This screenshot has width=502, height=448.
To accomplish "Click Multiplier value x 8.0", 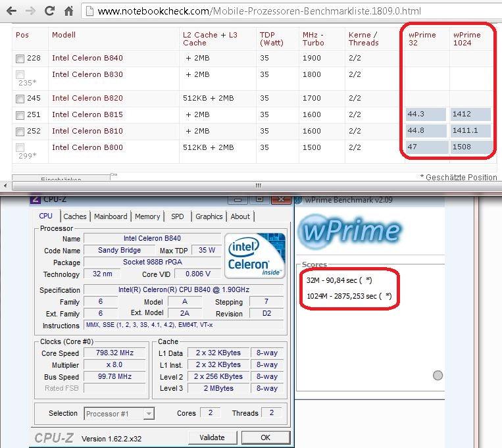I will tap(114, 364).
